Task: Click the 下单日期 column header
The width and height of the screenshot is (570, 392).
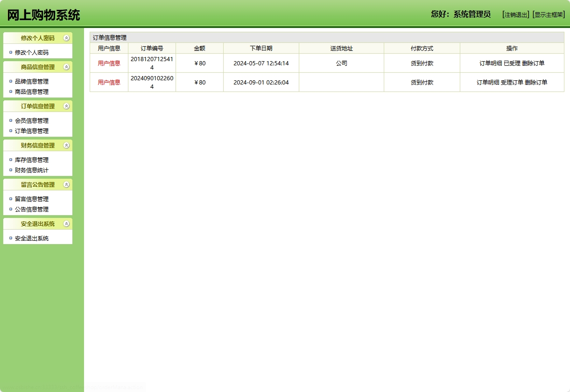Action: pyautogui.click(x=261, y=49)
